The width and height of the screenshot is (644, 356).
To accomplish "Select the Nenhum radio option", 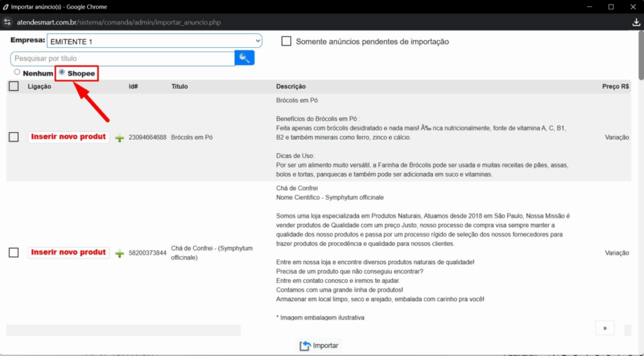I will 17,72.
